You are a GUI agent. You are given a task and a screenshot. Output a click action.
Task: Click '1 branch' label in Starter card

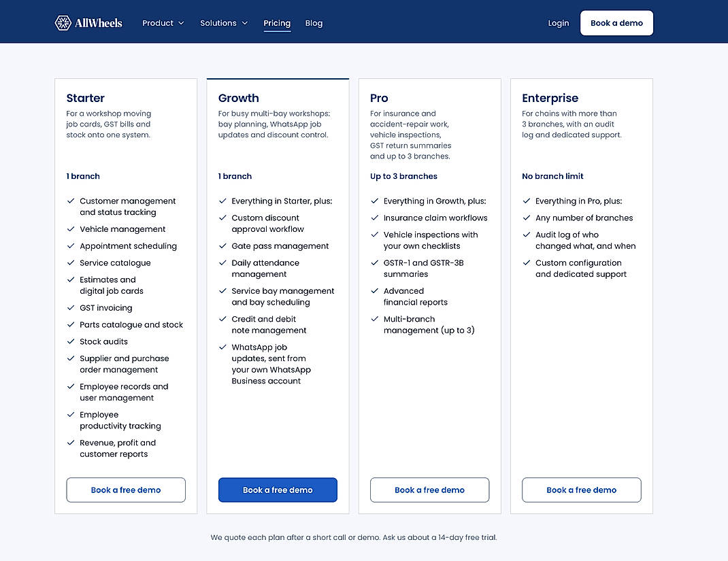[83, 176]
